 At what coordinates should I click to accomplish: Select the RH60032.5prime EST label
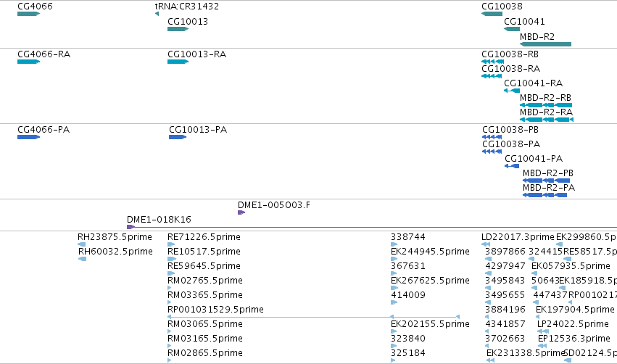pos(115,252)
